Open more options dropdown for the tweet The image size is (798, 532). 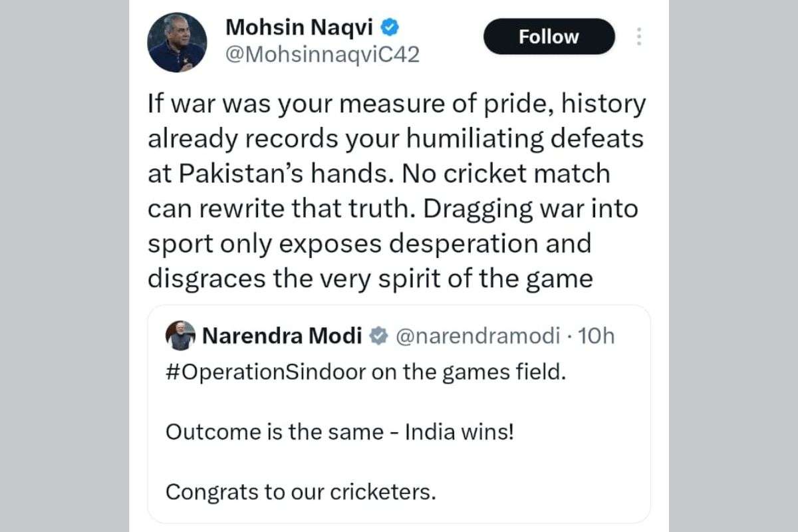coord(638,37)
